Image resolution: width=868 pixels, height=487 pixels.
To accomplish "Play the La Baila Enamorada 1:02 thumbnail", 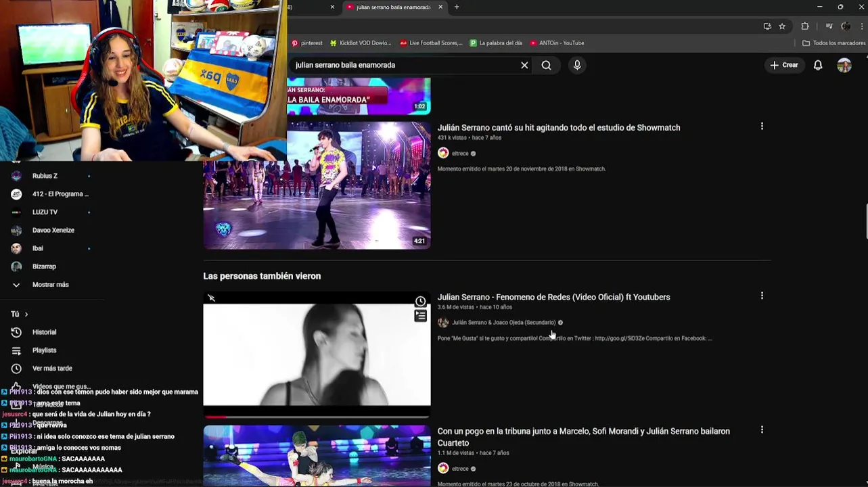I will (359, 95).
